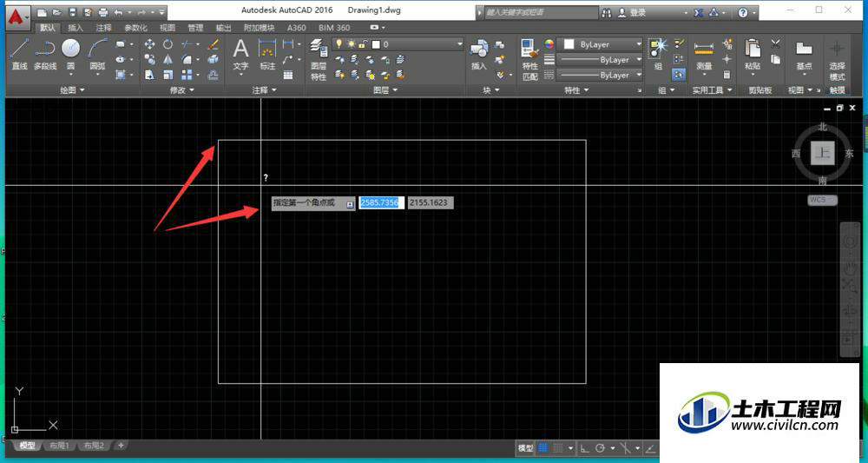The width and height of the screenshot is (868, 463).
Task: Click the Scale tool icon
Action: point(168,74)
